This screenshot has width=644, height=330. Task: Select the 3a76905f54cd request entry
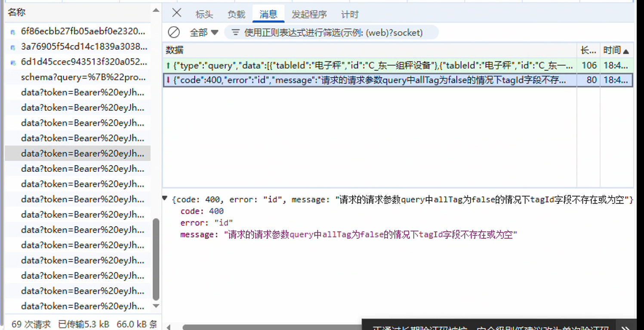point(84,46)
